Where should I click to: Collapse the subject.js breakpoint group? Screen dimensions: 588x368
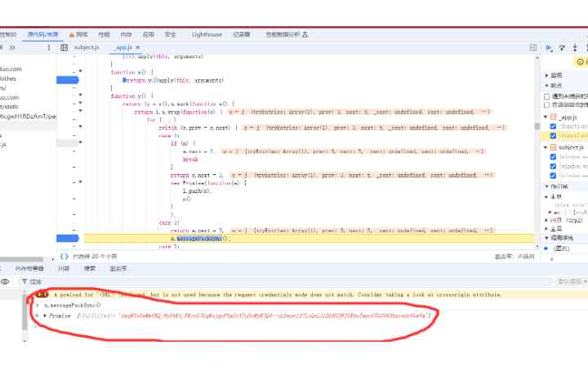(546, 147)
